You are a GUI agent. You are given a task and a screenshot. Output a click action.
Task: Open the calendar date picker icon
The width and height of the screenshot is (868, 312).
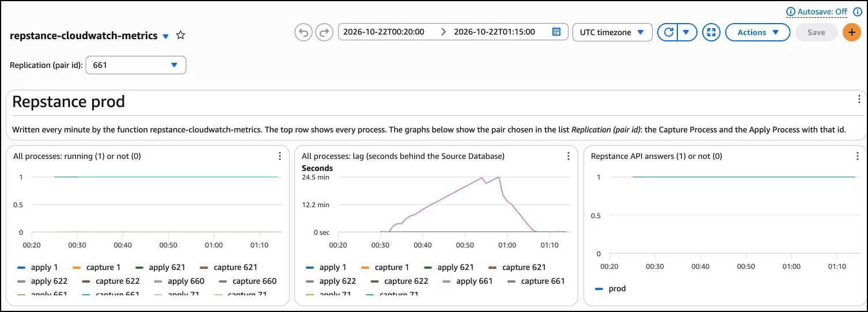point(556,32)
